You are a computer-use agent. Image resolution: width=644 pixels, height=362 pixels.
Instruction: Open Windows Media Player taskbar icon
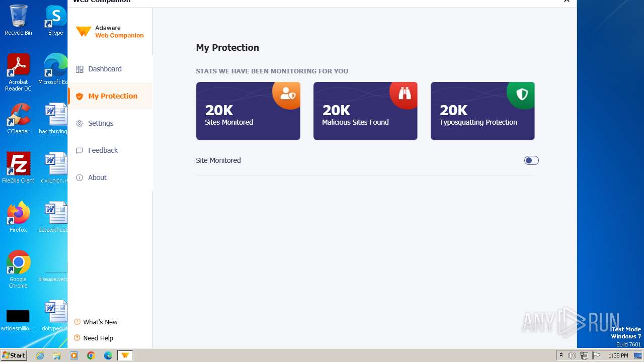click(x=74, y=355)
